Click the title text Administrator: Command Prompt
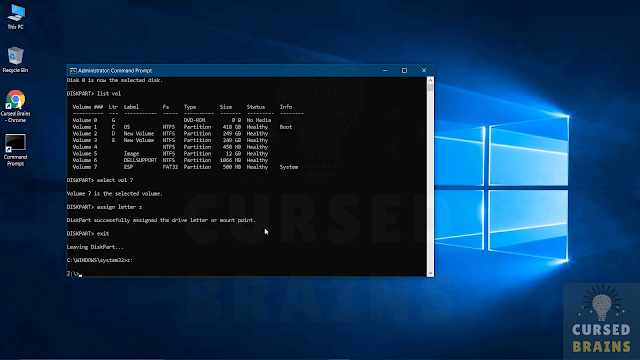Image resolution: width=640 pixels, height=360 pixels. (x=115, y=71)
